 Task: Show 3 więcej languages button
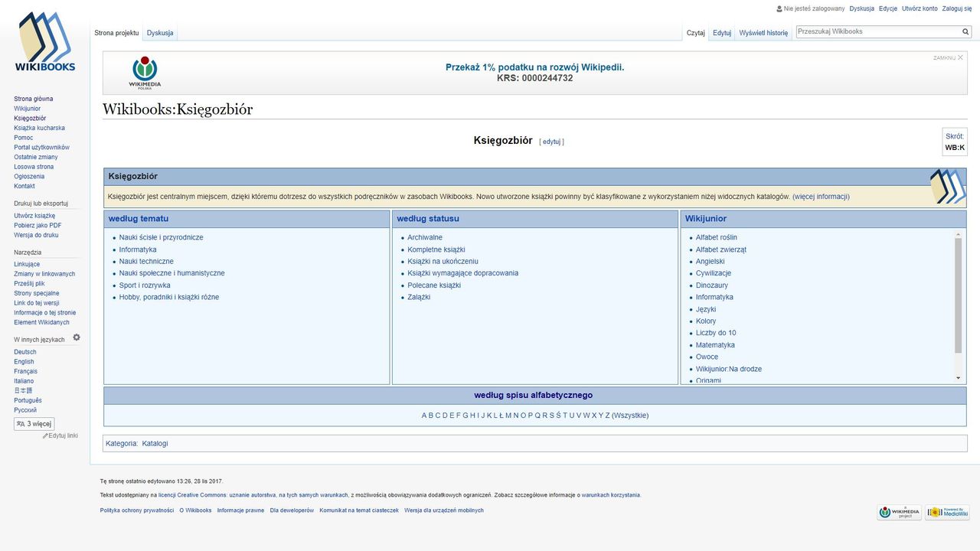34,424
